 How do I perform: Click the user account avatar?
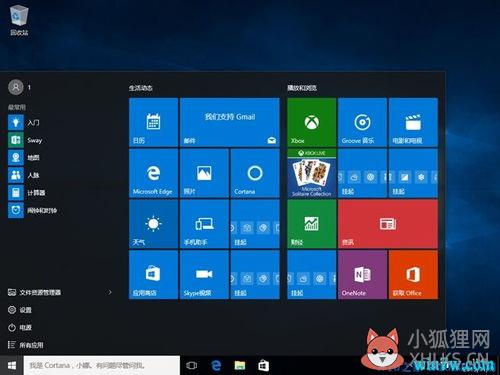pyautogui.click(x=16, y=87)
